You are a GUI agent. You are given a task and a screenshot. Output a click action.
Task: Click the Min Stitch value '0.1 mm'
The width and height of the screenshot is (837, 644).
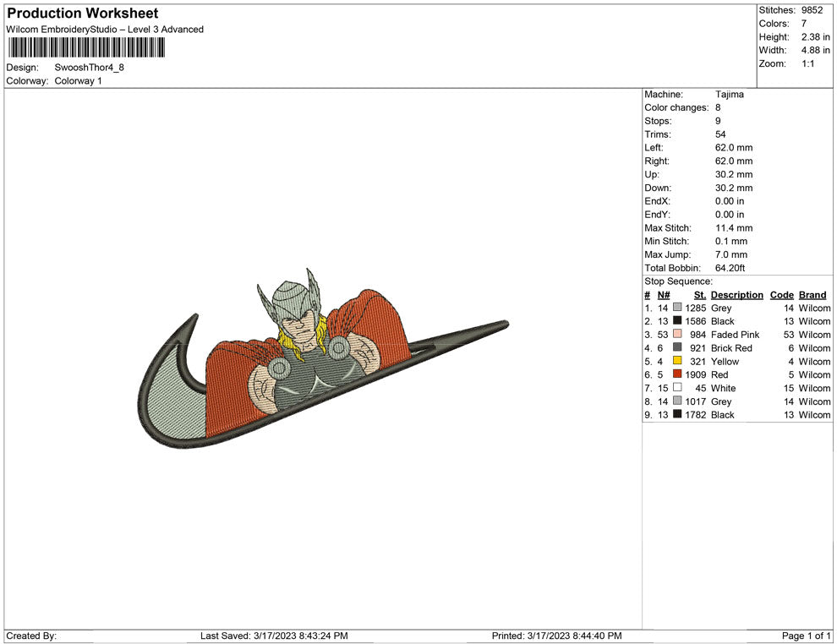pyautogui.click(x=731, y=241)
